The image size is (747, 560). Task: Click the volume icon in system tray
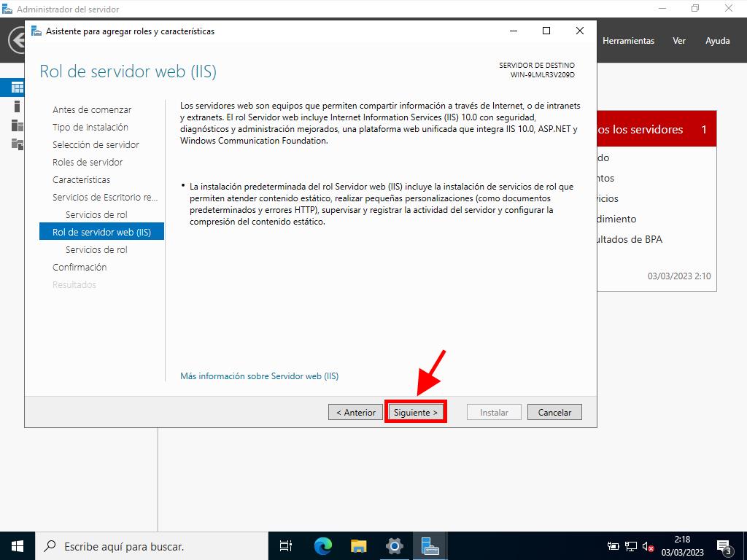click(x=647, y=546)
